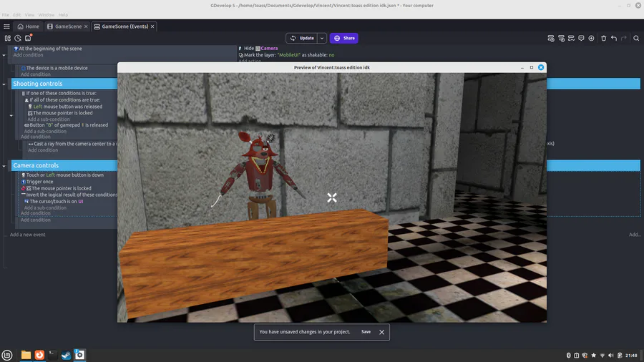Click Add condition under cast a ray

[43, 150]
